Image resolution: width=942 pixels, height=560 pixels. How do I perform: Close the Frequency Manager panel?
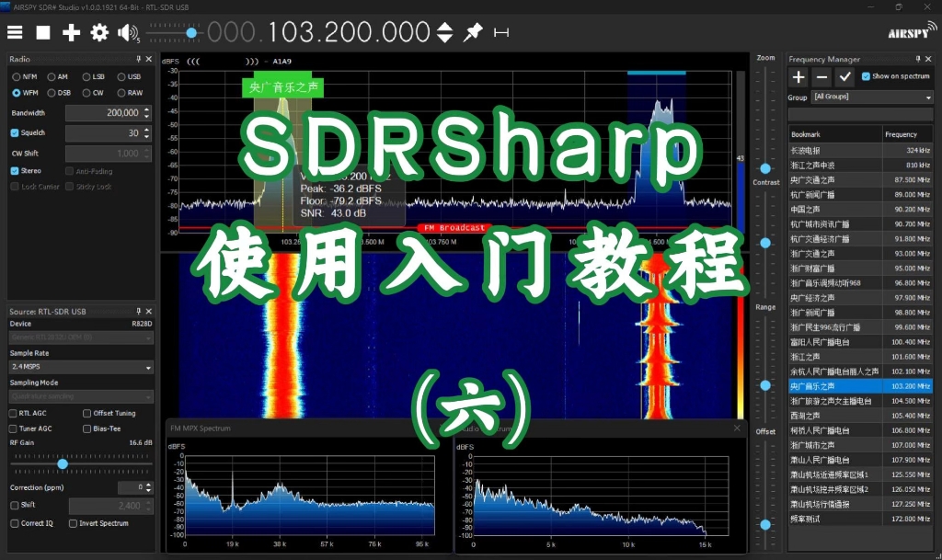tap(928, 59)
